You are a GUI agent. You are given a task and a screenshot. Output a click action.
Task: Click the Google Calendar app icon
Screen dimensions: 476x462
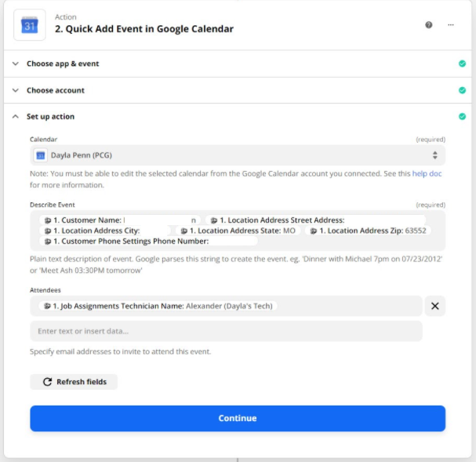tap(29, 24)
